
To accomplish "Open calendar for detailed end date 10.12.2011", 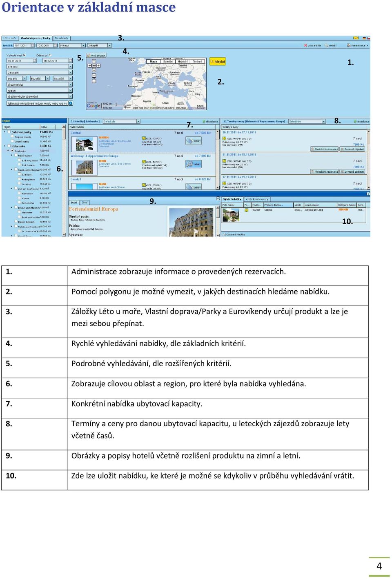I will [71, 60].
